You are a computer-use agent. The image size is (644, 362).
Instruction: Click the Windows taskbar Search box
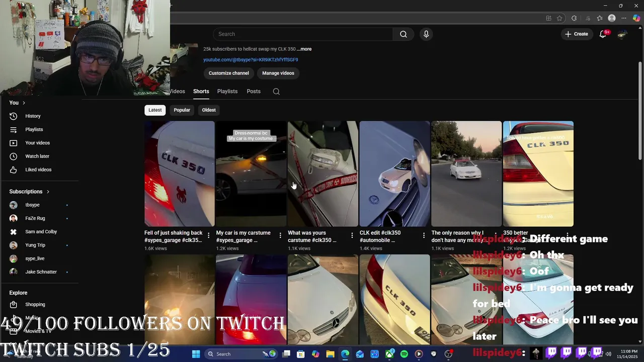click(x=242, y=354)
